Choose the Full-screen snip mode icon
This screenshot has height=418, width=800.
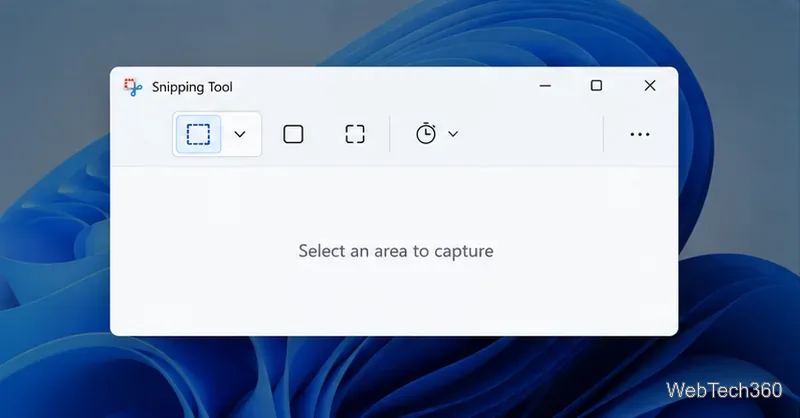click(x=355, y=134)
